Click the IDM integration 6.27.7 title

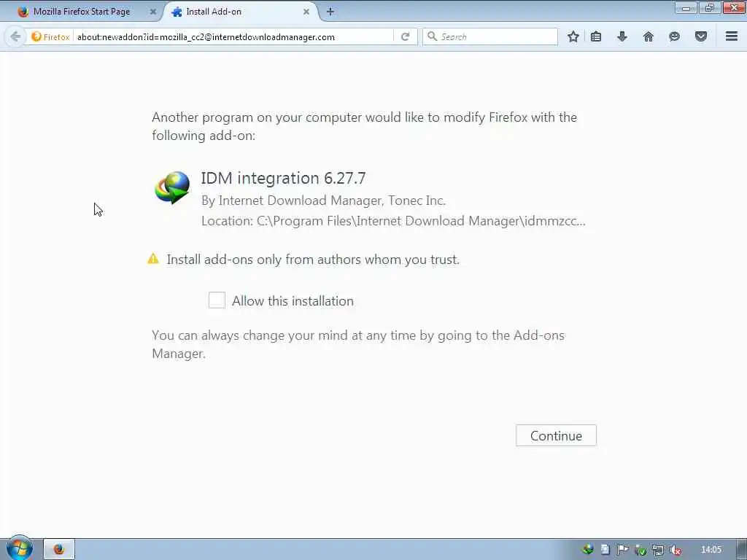point(284,178)
